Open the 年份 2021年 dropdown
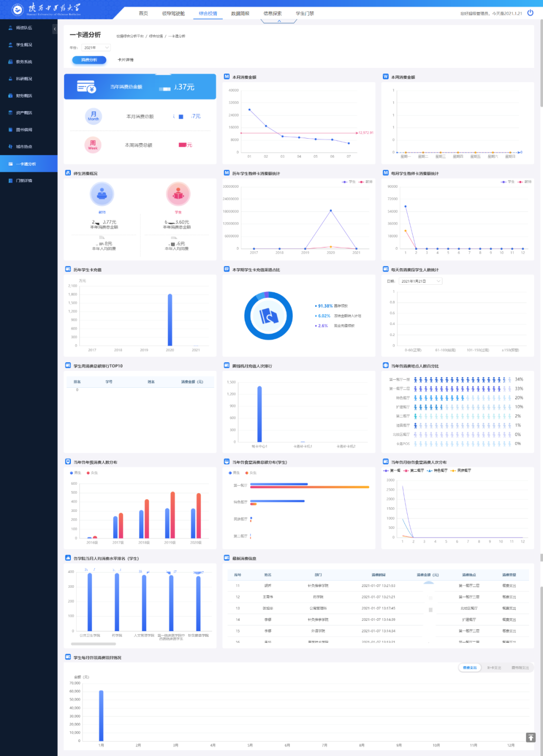This screenshot has width=543, height=756. [x=96, y=48]
